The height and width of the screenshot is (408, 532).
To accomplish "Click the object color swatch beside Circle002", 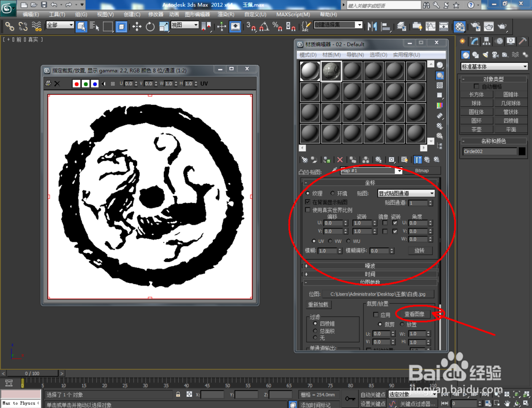I will (522, 151).
